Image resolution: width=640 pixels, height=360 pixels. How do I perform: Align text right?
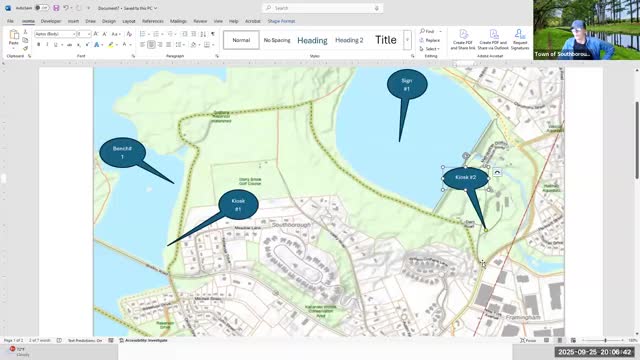(160, 44)
